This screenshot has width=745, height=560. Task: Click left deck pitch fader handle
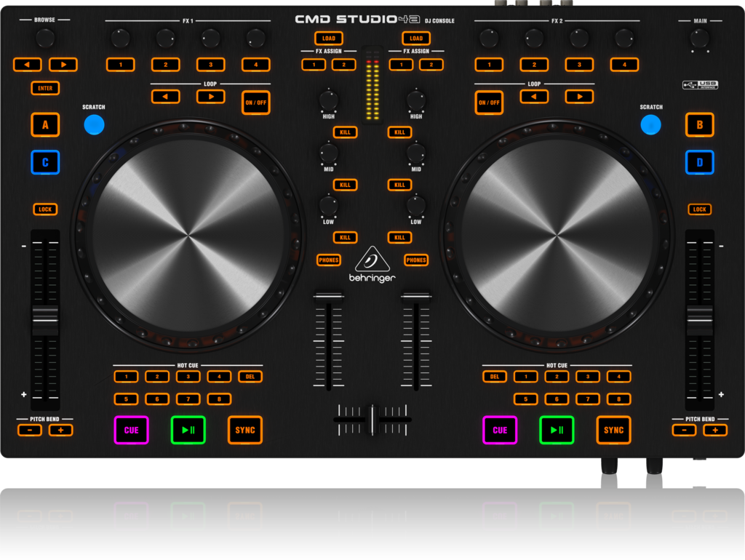tap(45, 320)
